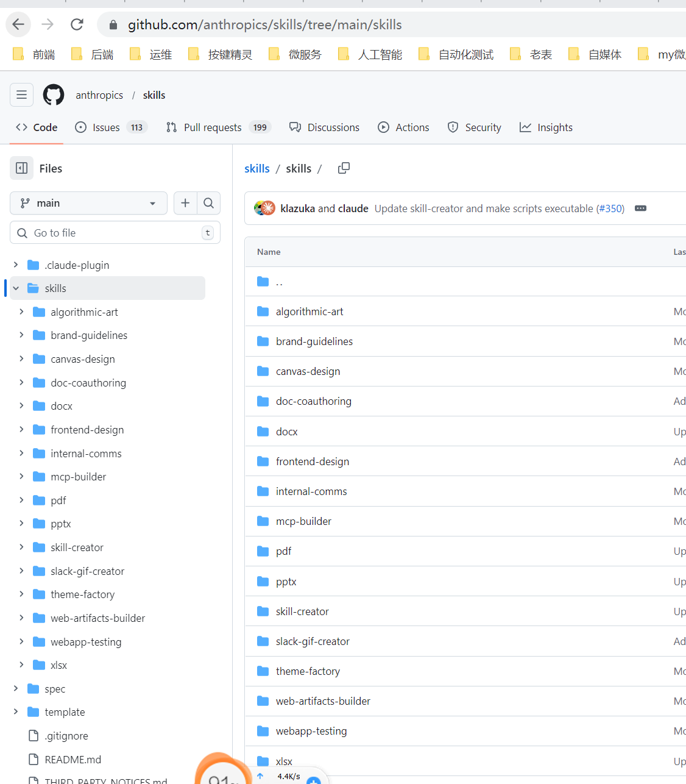Reload the page using the browser refresh icon

click(77, 24)
